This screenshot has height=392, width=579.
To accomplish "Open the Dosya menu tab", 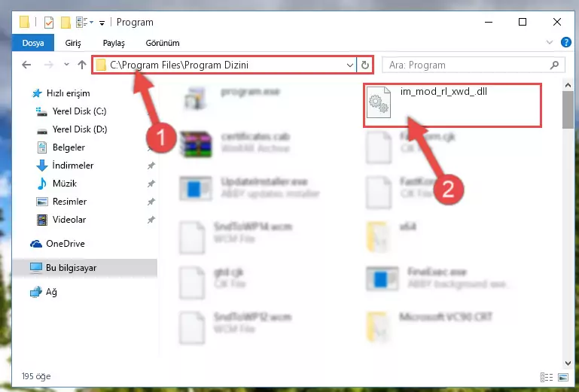I will point(33,43).
